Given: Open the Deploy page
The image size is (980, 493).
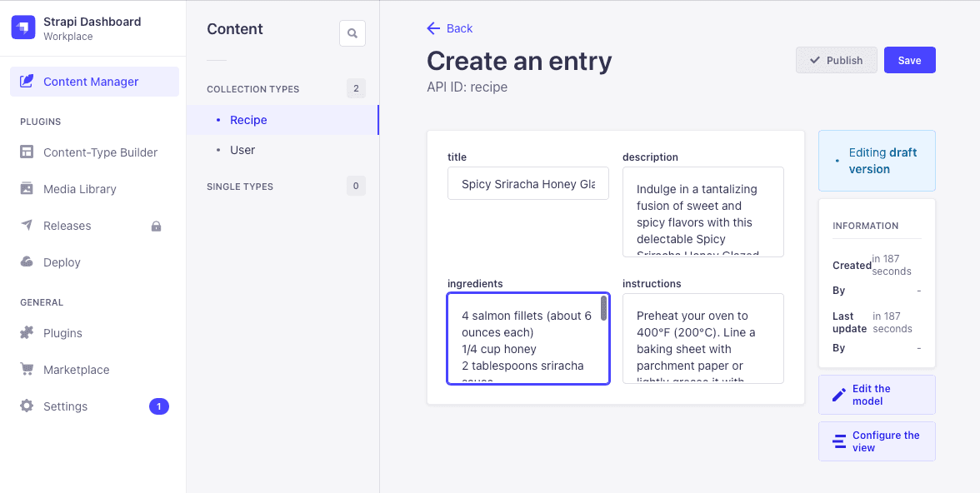Looking at the screenshot, I should (94, 262).
